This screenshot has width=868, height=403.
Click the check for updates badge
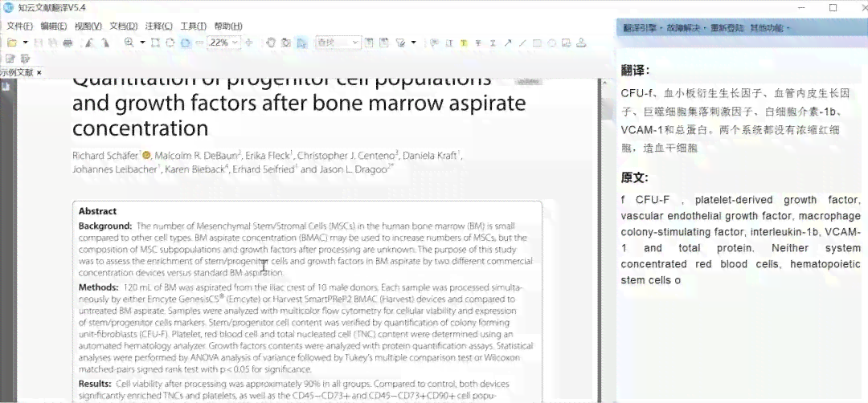pos(527,81)
